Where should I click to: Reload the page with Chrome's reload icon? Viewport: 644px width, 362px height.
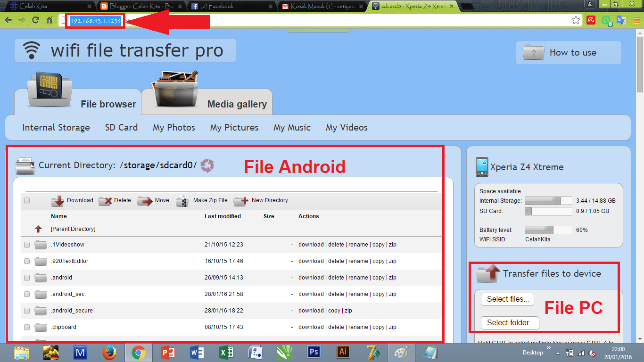[x=35, y=20]
